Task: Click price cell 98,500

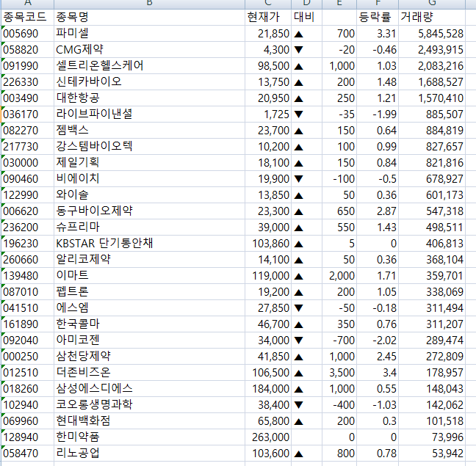Action: click(268, 66)
